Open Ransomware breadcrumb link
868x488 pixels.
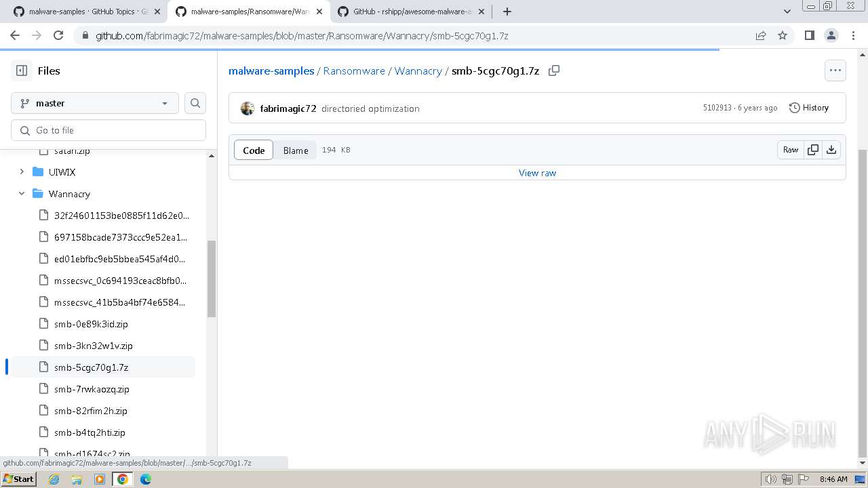point(354,70)
